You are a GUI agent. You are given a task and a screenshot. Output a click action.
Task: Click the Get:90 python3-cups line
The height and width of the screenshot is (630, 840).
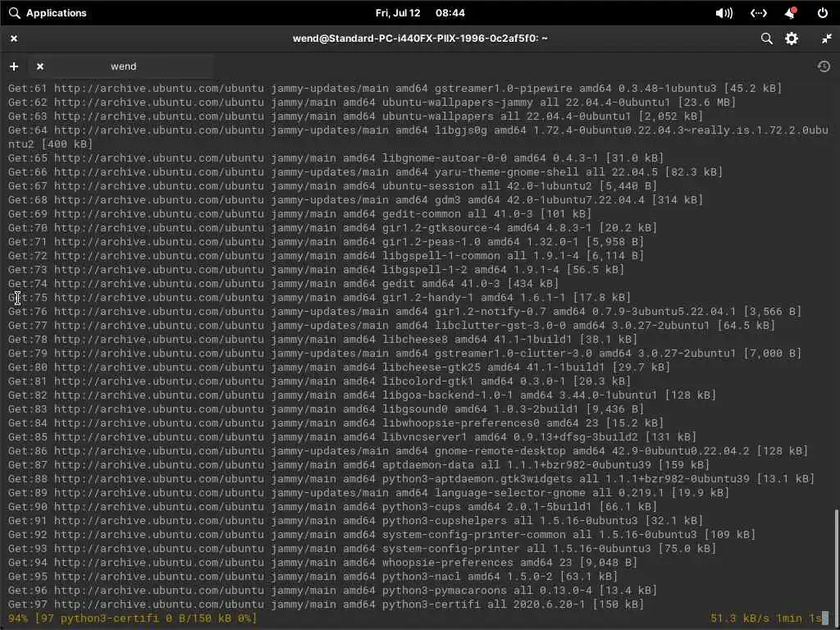332,505
